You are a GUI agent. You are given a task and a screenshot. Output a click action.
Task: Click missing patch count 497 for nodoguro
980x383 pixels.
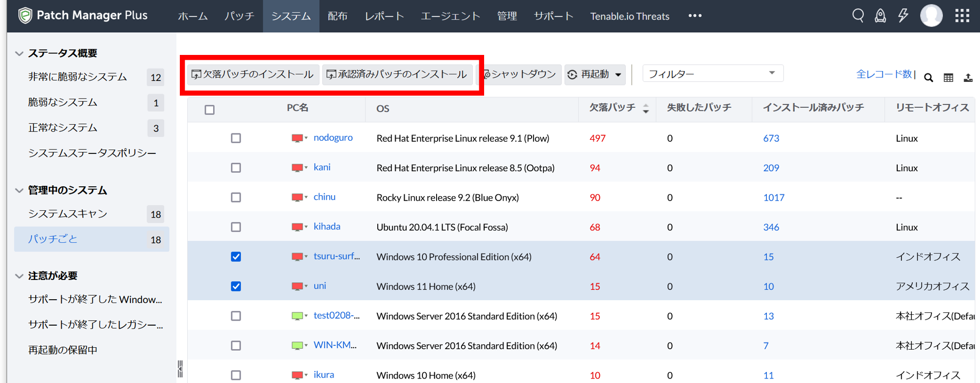click(x=597, y=138)
